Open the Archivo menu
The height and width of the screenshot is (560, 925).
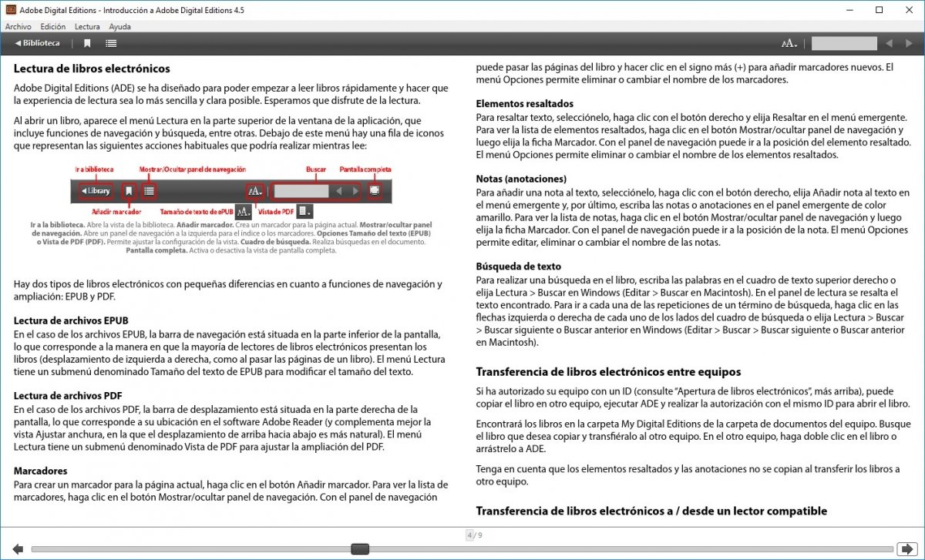pos(18,26)
